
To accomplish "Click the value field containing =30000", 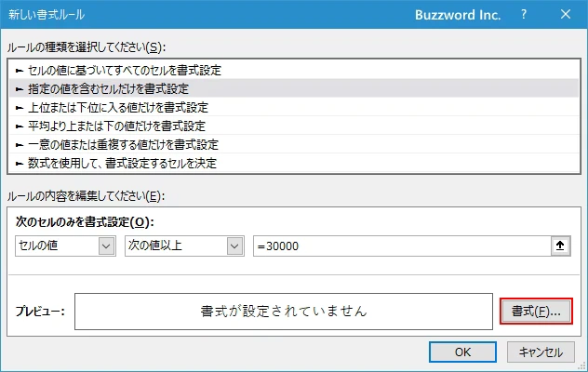I will pos(402,246).
